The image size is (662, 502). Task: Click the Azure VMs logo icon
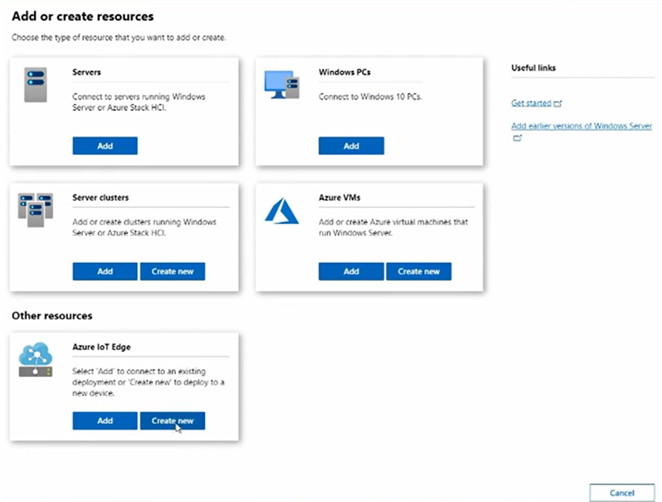point(282,211)
